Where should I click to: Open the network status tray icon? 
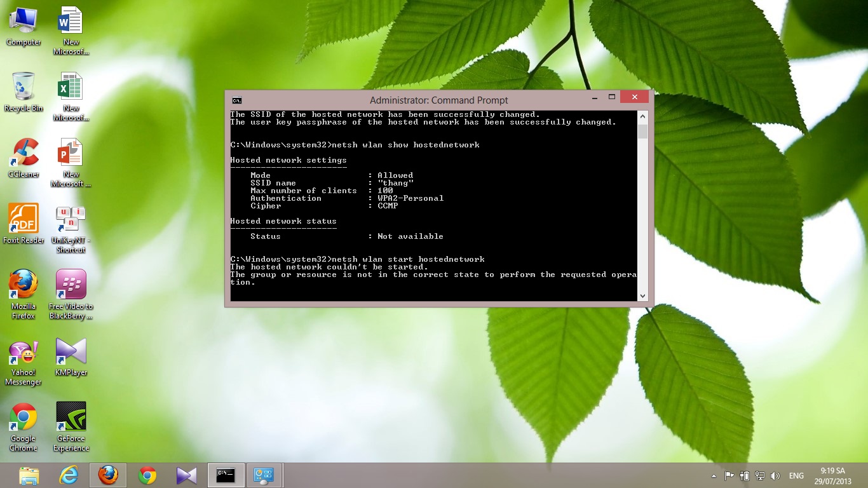tap(760, 476)
